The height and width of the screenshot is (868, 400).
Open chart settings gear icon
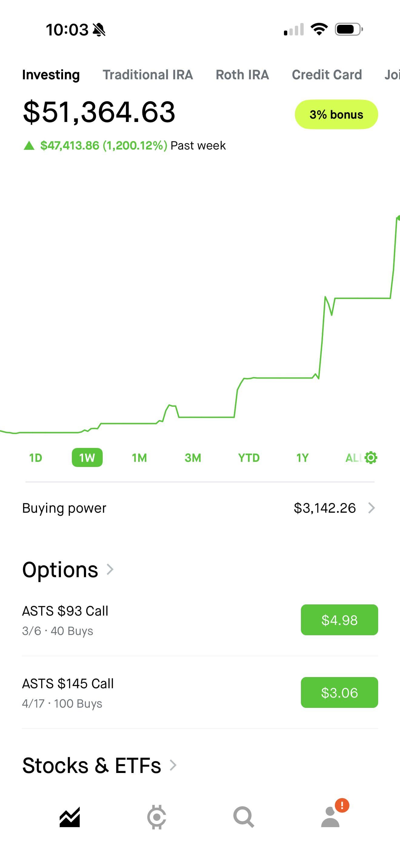pos(371,458)
